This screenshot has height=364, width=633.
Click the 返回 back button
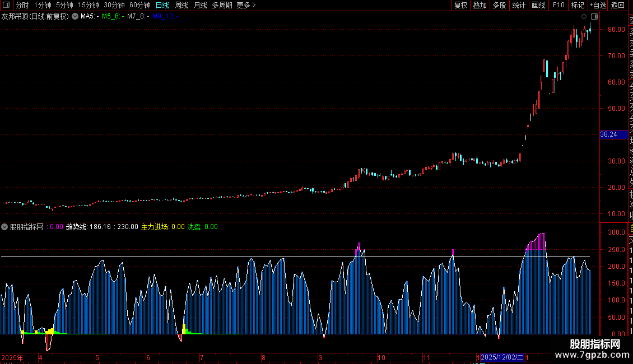pyautogui.click(x=617, y=5)
